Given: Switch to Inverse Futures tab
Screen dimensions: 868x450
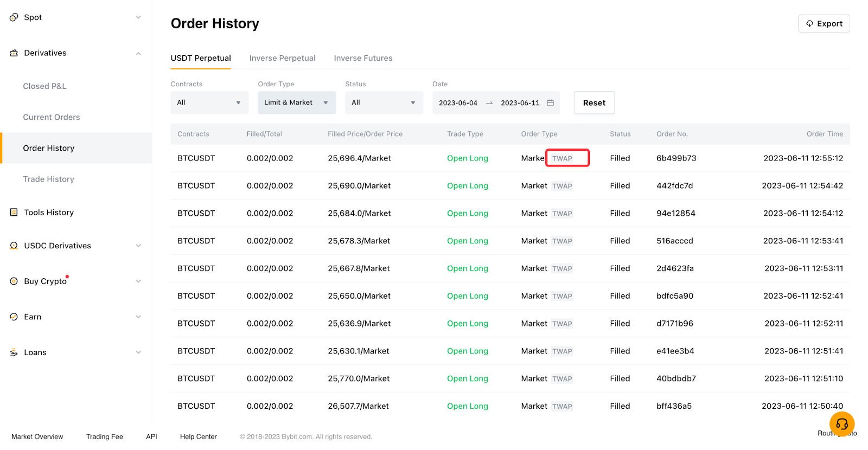Looking at the screenshot, I should pyautogui.click(x=363, y=58).
